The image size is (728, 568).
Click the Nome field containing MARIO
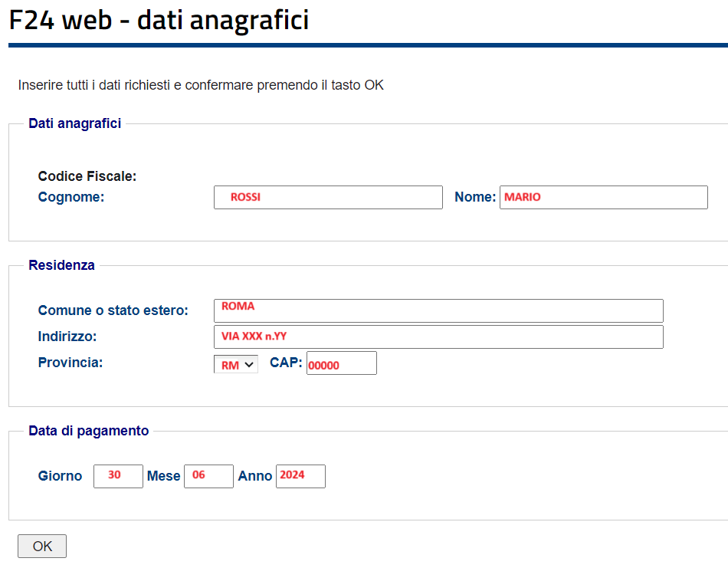(x=603, y=197)
